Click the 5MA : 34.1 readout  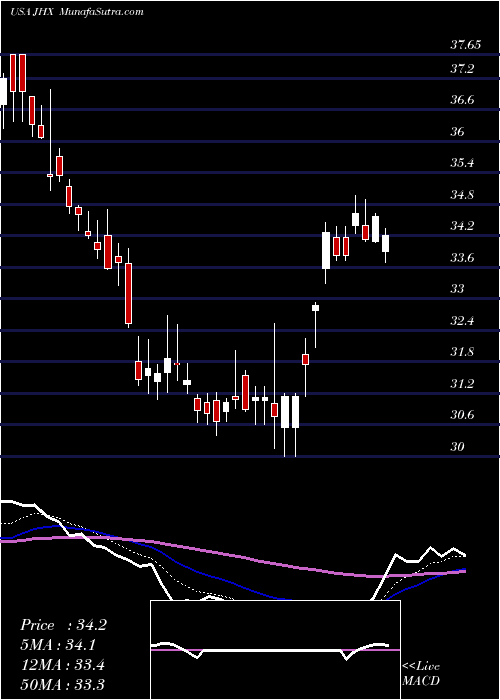coord(58,645)
